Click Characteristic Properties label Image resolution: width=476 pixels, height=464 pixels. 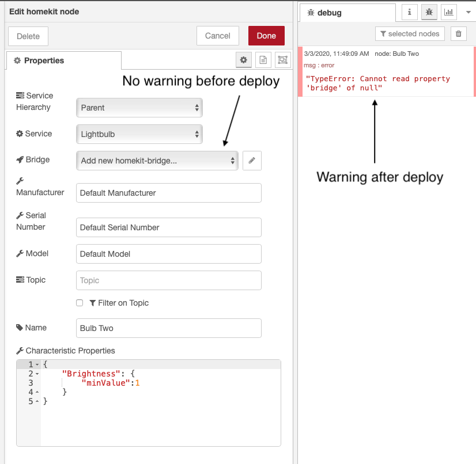click(70, 351)
